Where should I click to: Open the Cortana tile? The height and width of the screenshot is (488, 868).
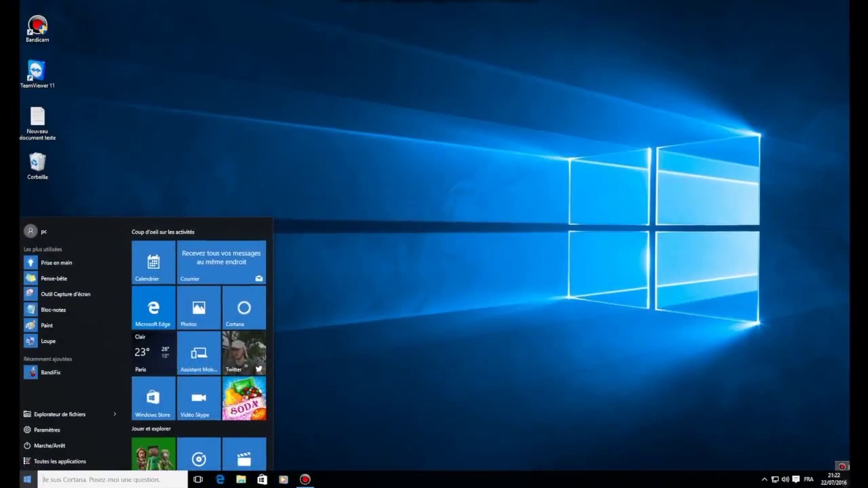click(244, 307)
